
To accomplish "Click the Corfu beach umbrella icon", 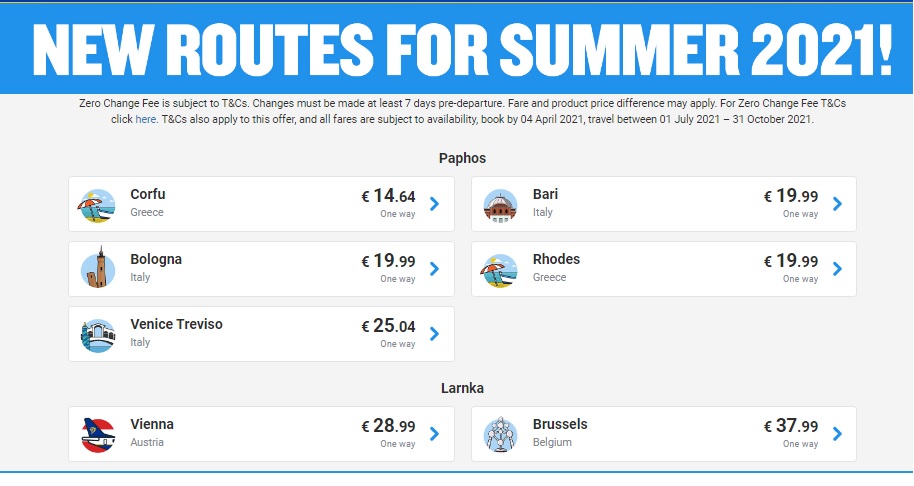I will (x=97, y=206).
